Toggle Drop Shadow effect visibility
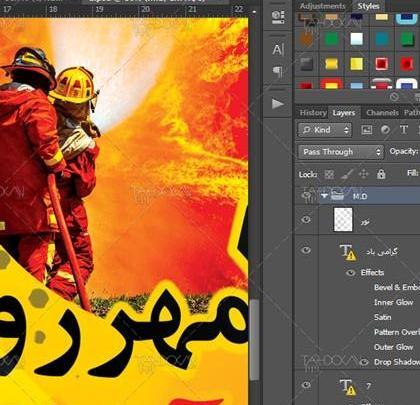 [365, 362]
